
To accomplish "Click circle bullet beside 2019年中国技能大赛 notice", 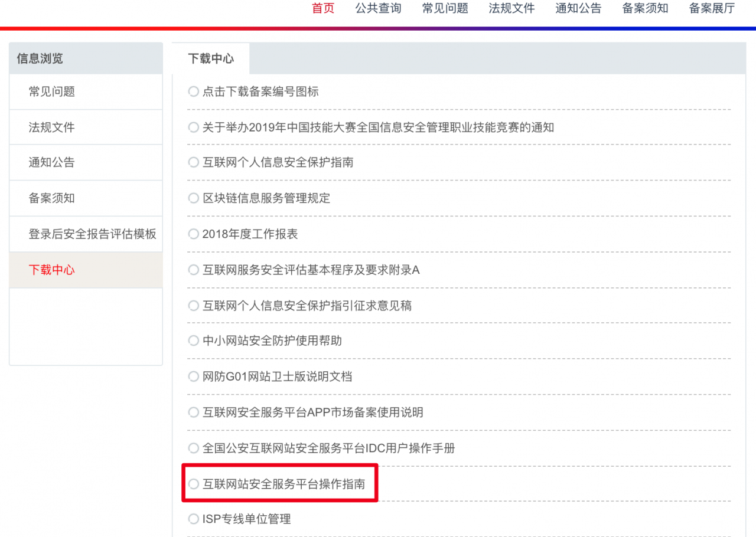I will click(193, 127).
